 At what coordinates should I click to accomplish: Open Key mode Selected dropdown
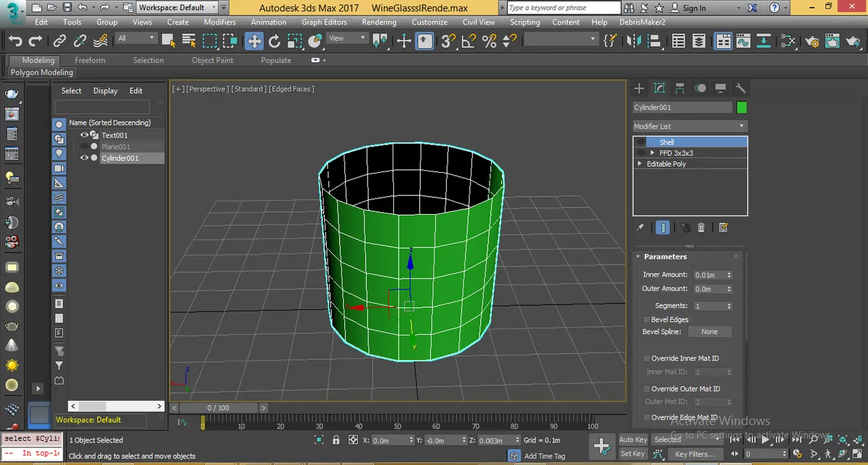[686, 439]
